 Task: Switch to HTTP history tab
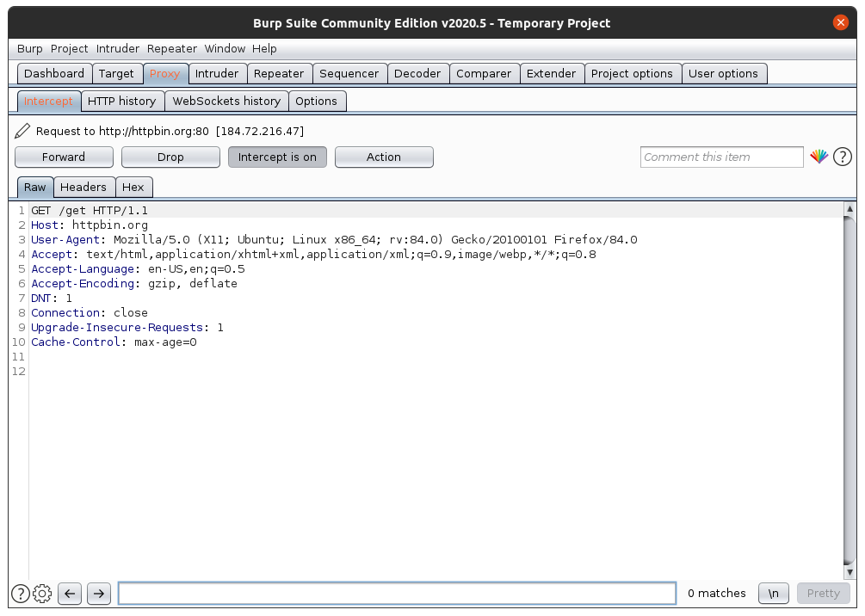pos(121,101)
